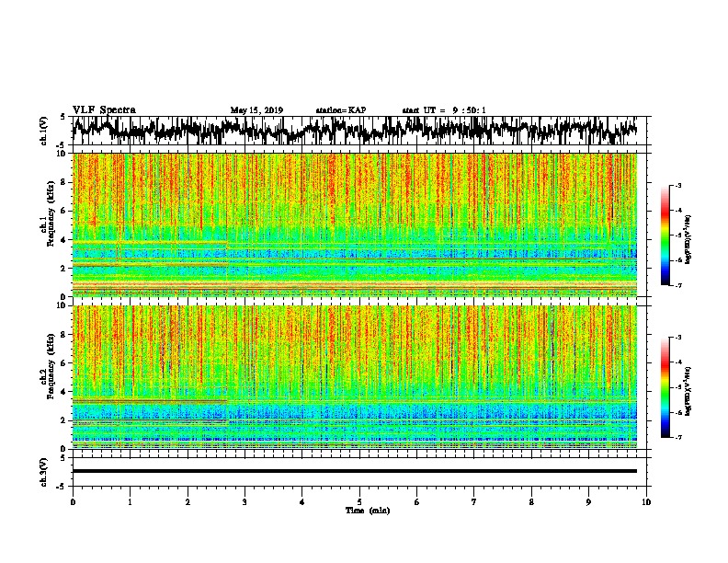728x563 pixels.
Task: Click the 'VLF Spectra' title text
Action: pyautogui.click(x=104, y=110)
